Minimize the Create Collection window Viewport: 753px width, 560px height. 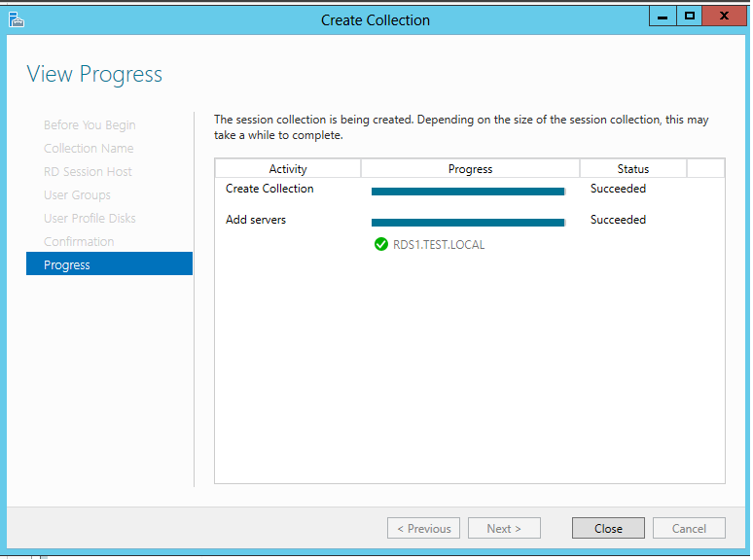click(663, 17)
